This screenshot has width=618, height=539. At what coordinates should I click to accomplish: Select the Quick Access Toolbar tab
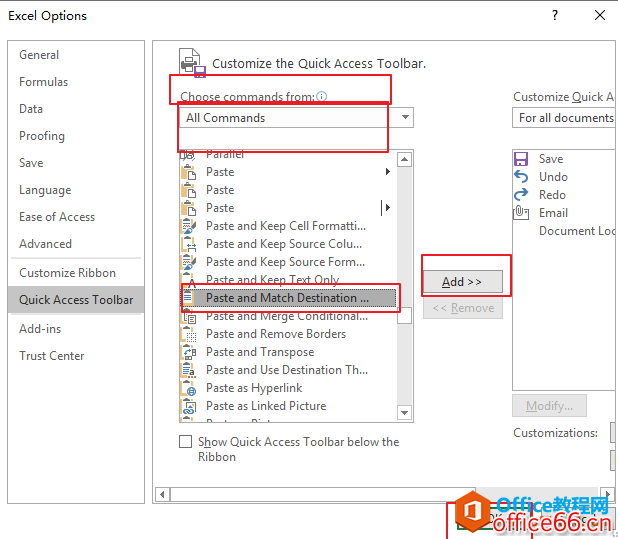(x=76, y=300)
